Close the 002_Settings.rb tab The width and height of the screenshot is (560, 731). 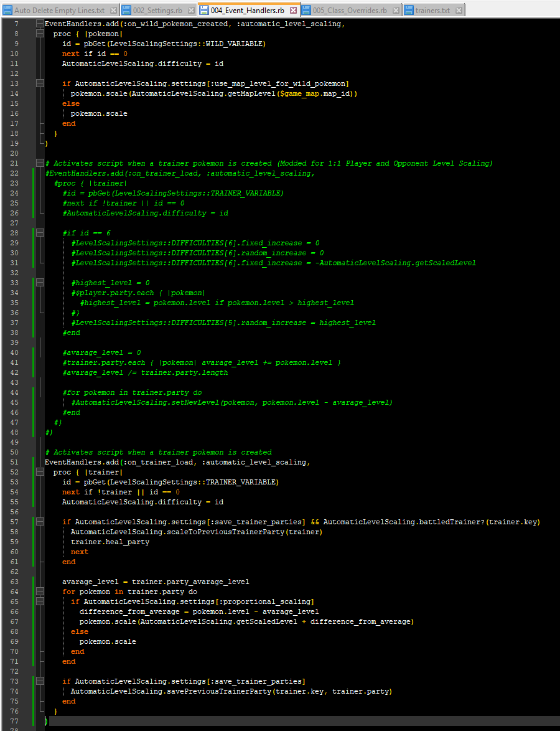[x=192, y=11]
